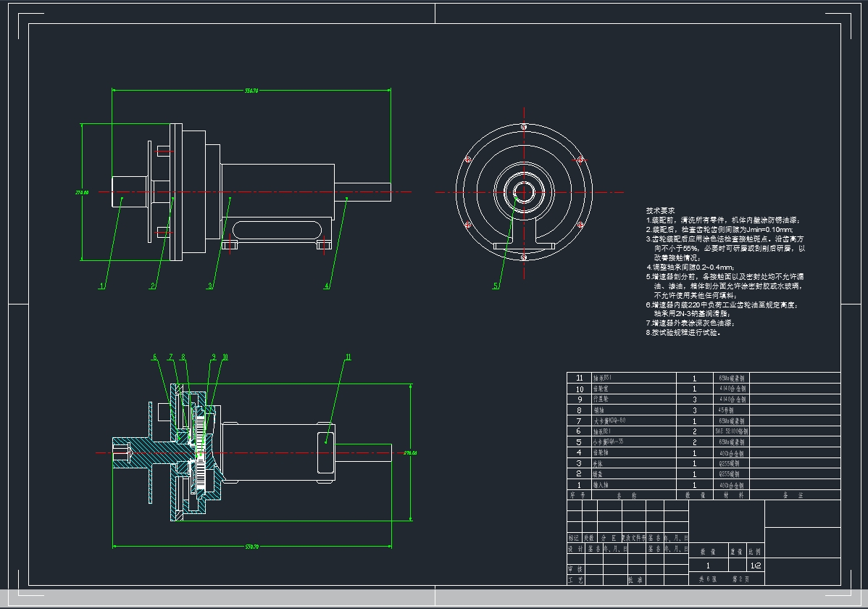The width and height of the screenshot is (868, 609).
Task: Click the scale value '1:2' in title block
Action: (x=756, y=565)
